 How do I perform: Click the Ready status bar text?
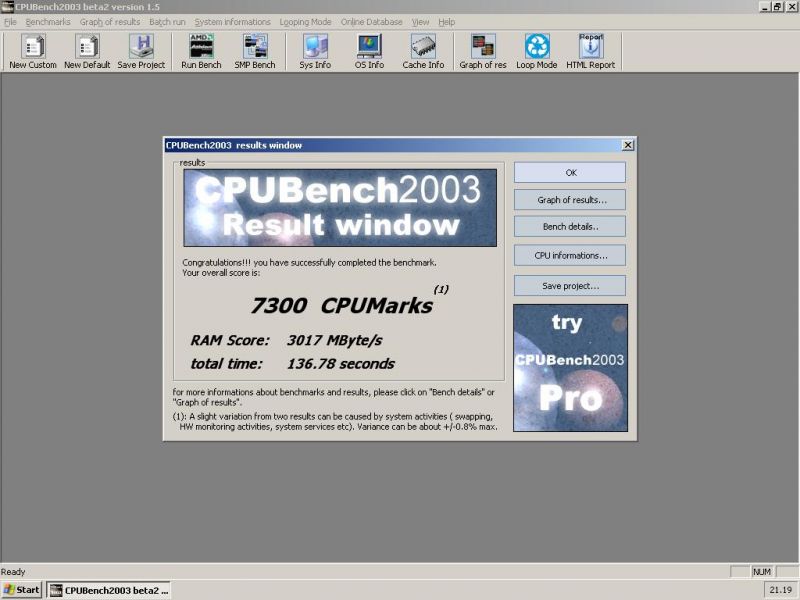click(13, 572)
